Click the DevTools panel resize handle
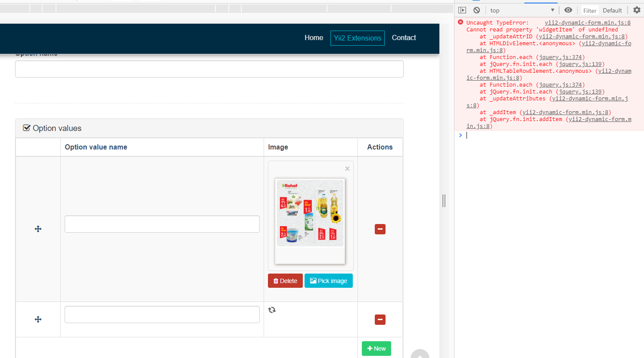 [x=444, y=201]
